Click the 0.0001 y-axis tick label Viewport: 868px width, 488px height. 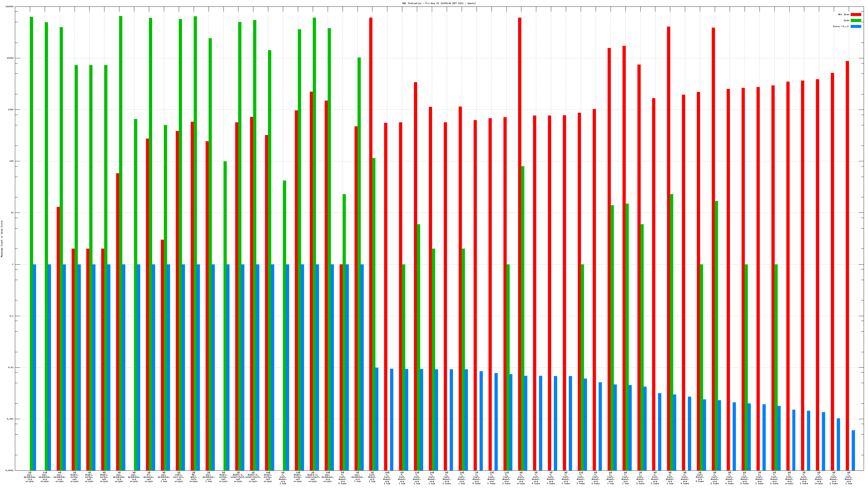click(10, 470)
